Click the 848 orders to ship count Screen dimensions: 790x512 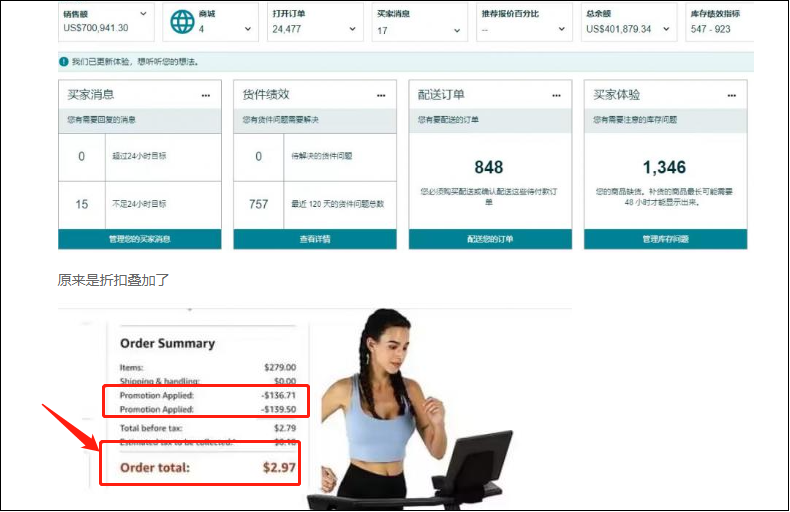(x=489, y=167)
